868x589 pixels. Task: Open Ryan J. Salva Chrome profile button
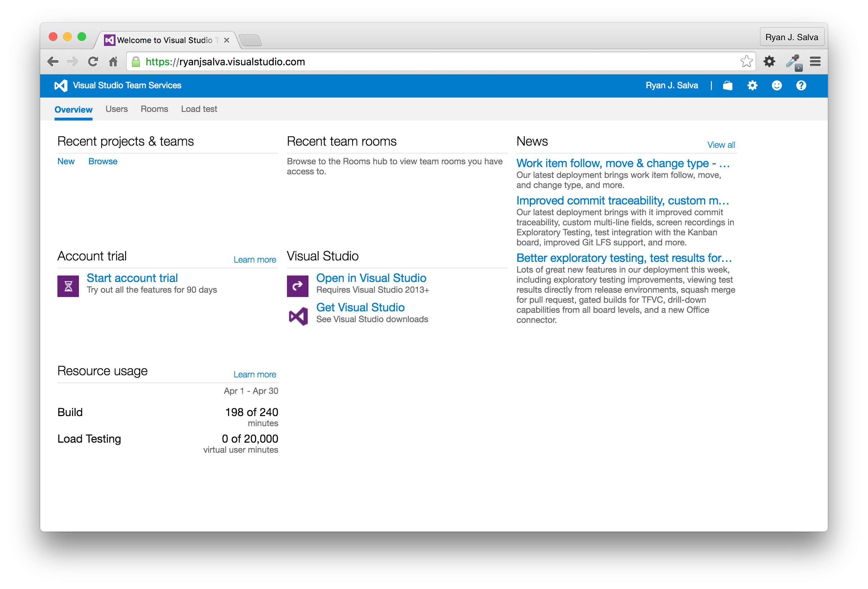(x=792, y=37)
